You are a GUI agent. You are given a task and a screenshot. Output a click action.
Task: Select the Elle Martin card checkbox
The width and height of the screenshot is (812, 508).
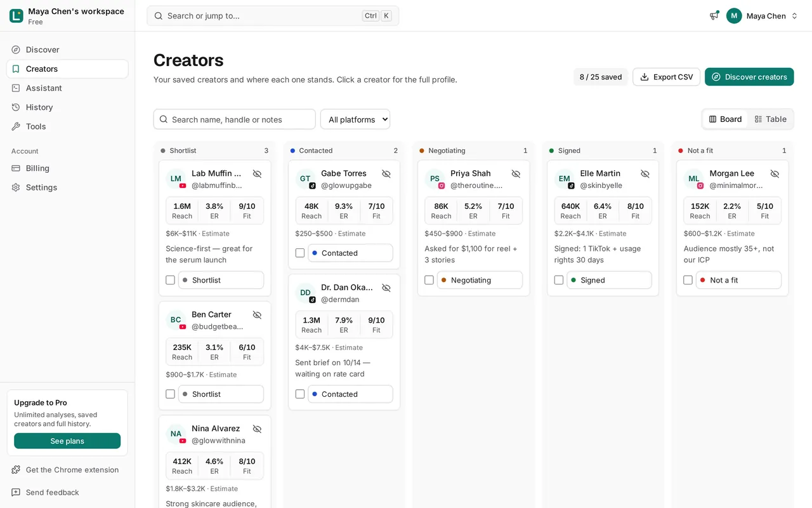click(x=558, y=280)
